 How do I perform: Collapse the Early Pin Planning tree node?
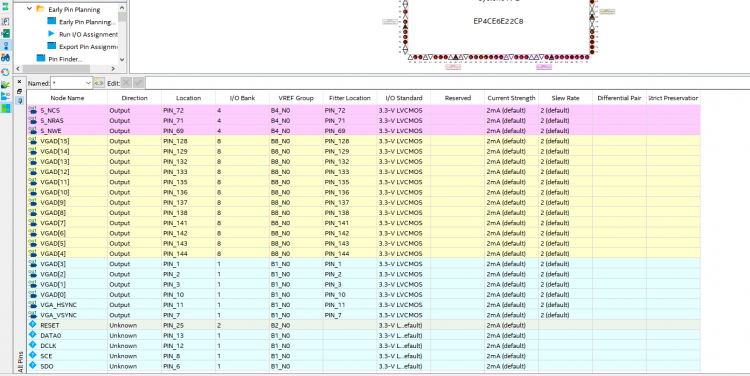(x=29, y=9)
